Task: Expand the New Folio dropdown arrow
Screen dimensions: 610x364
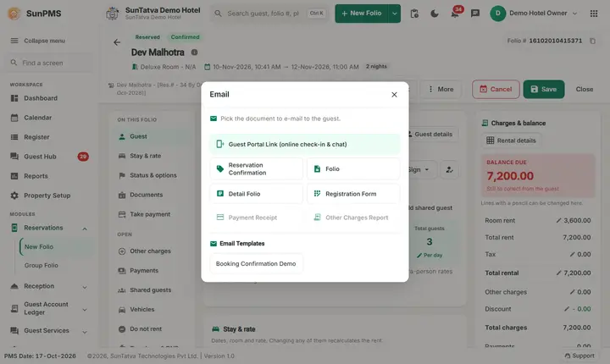Action: (x=395, y=14)
